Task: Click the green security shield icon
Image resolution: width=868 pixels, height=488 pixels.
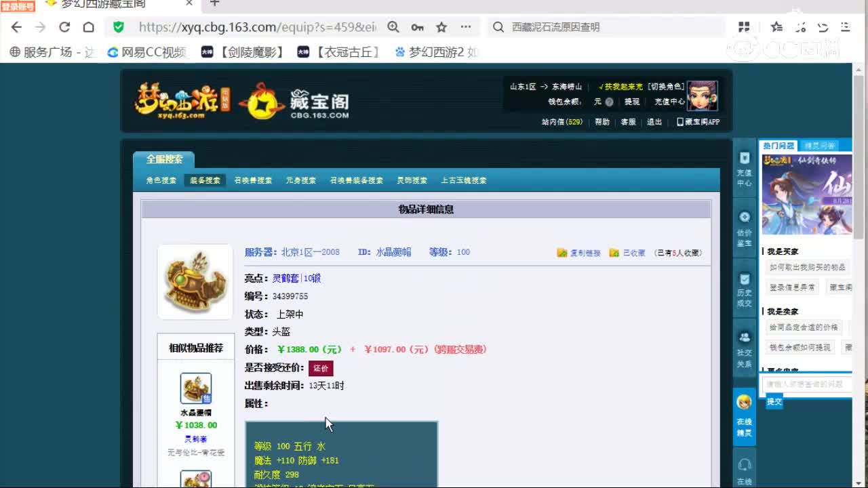Action: [x=119, y=27]
